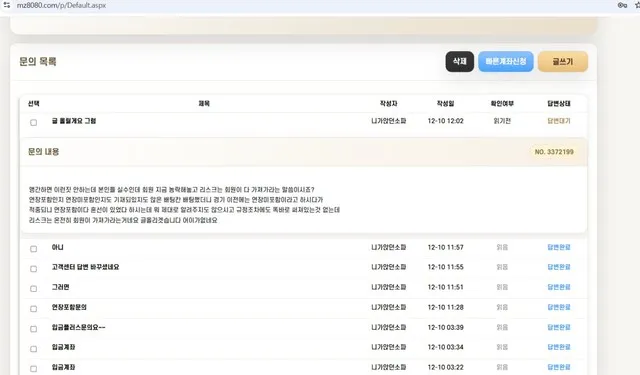640x375 pixels.
Task: Click 답변대기 status of first inquiry
Action: tap(559, 121)
